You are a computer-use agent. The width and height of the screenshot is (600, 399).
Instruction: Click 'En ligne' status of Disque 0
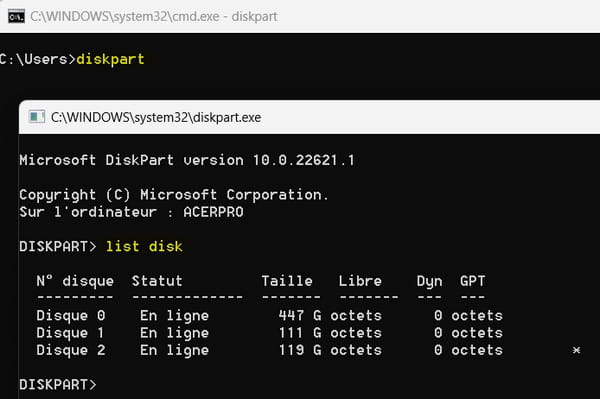coord(174,316)
